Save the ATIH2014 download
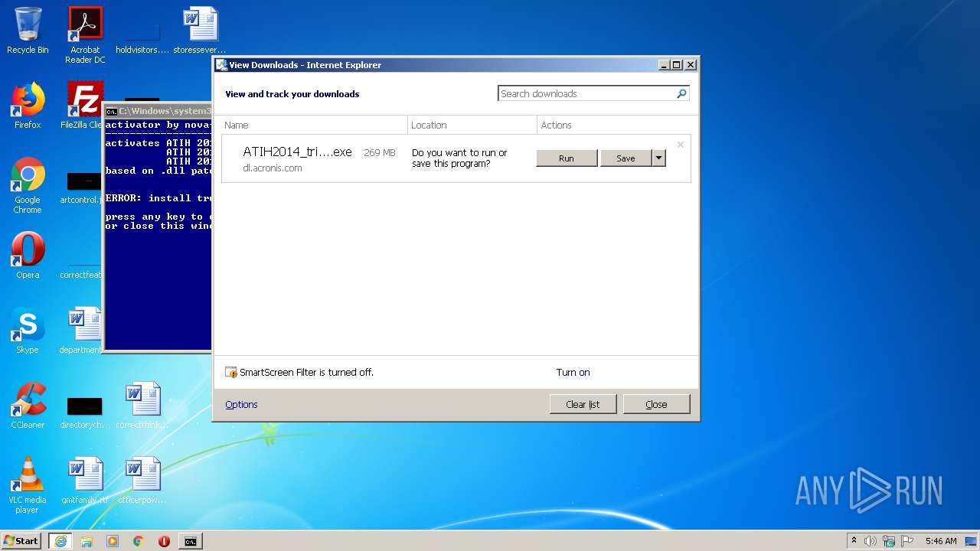This screenshot has width=980, height=551. click(x=626, y=158)
